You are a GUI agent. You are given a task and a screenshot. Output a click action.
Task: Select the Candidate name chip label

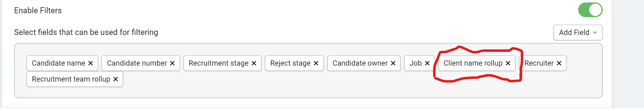pyautogui.click(x=58, y=63)
